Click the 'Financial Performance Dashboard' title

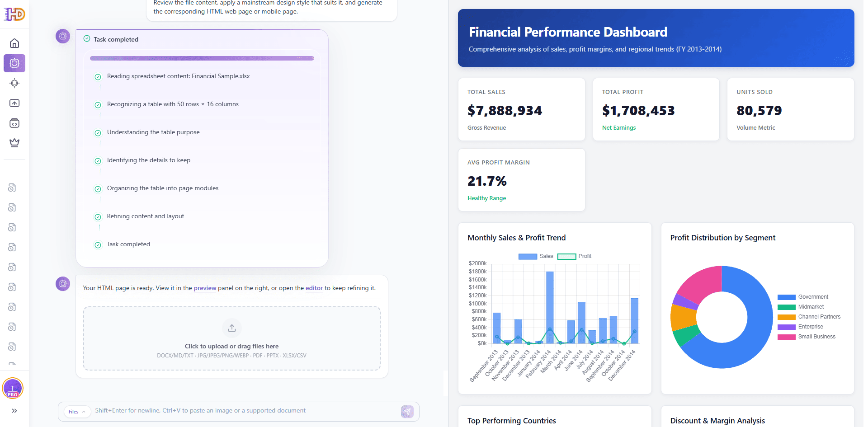tap(568, 32)
